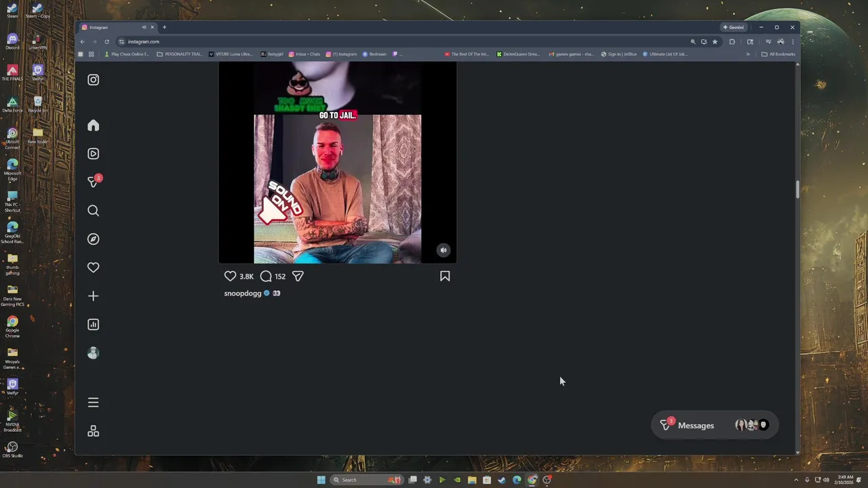The image size is (868, 488).
Task: Open the Reels icon in sidebar
Action: click(94, 154)
